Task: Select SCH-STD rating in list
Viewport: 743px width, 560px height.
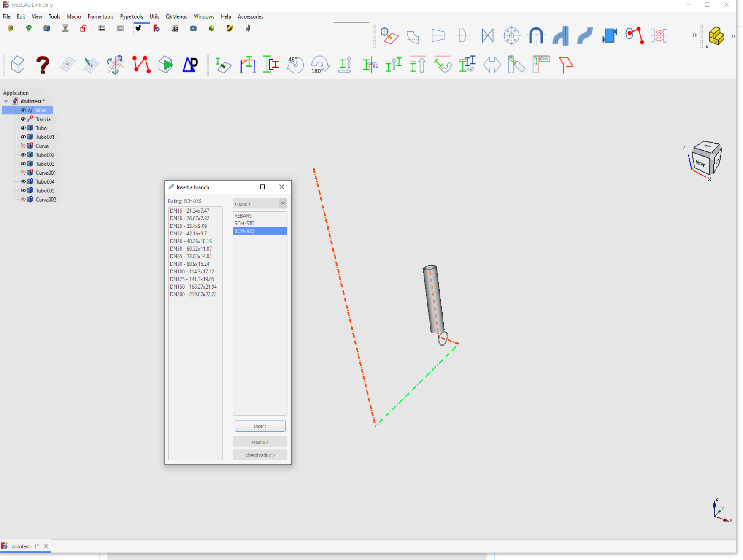Action: (x=260, y=223)
